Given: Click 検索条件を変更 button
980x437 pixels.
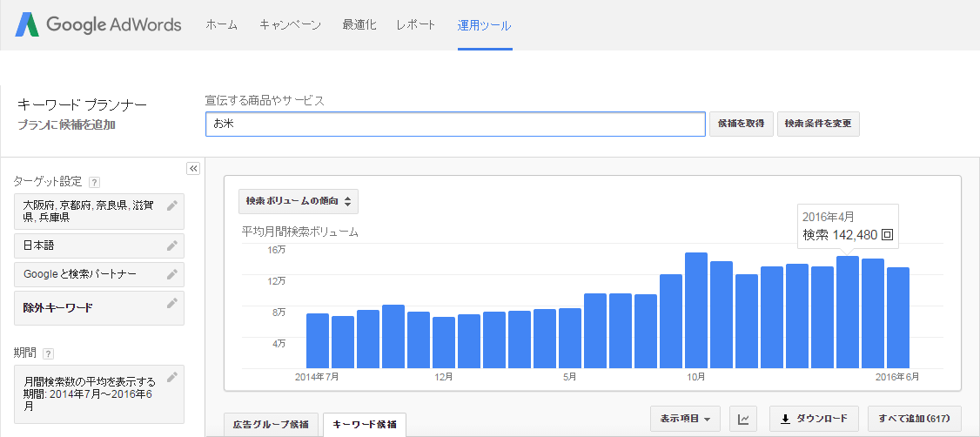Looking at the screenshot, I should tap(818, 124).
